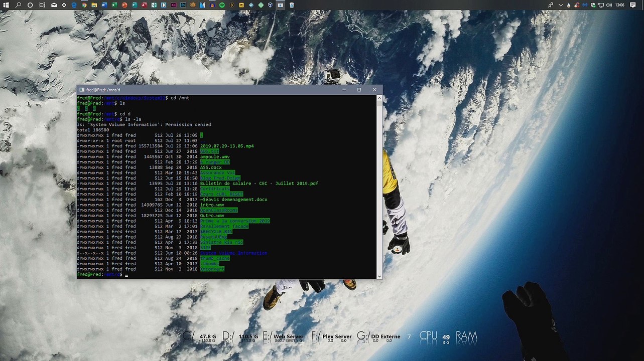Launch Adobe Photoshop from the taskbar
The height and width of the screenshot is (361, 644).
184,5
